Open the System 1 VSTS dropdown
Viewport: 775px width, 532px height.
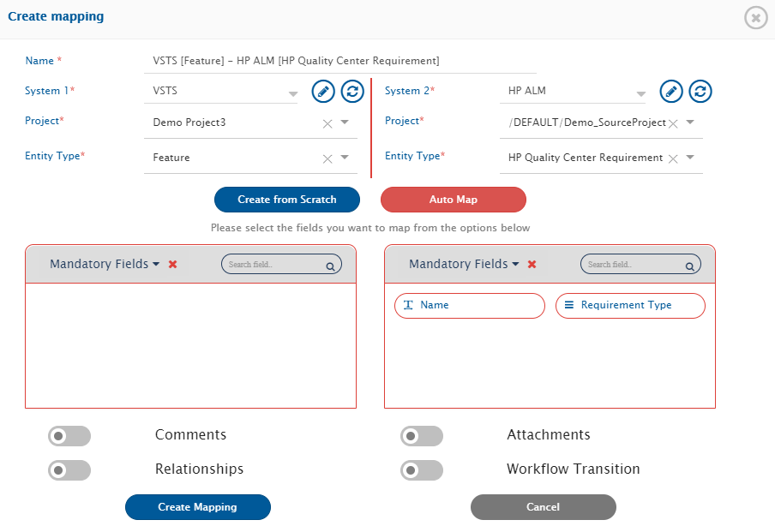(293, 93)
